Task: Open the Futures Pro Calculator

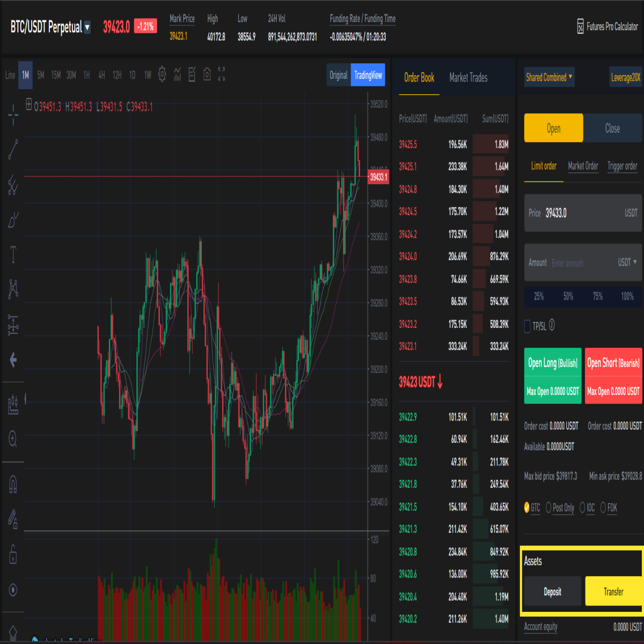Action: click(x=608, y=26)
